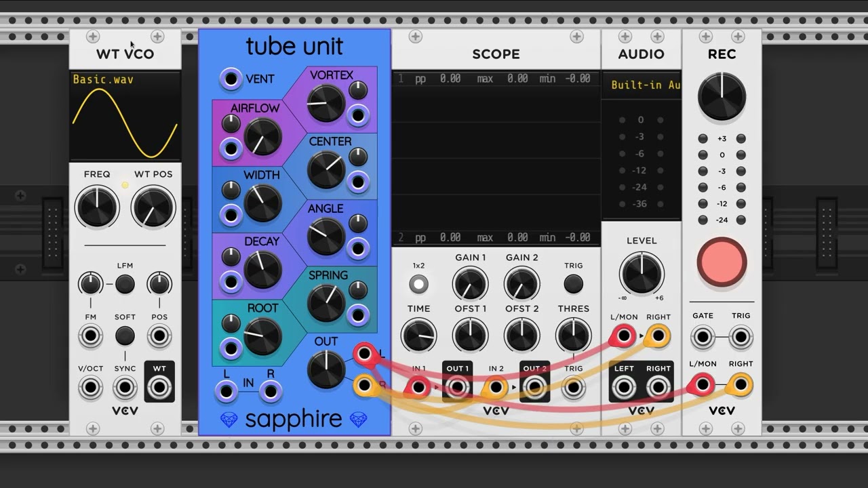The width and height of the screenshot is (868, 488).
Task: Click the SYNC input jack on WT VCO
Action: pyautogui.click(x=125, y=388)
